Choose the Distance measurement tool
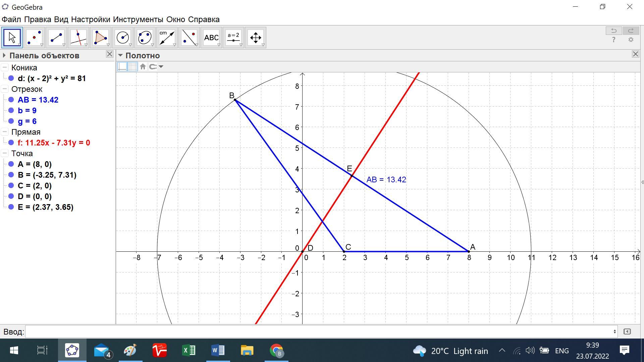Image resolution: width=644 pixels, height=362 pixels. 167,38
